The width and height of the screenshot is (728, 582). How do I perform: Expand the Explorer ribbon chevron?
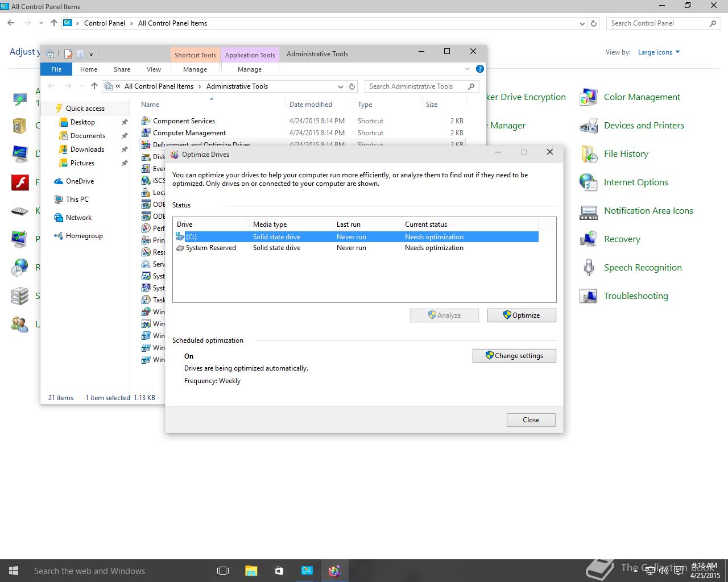coord(468,69)
